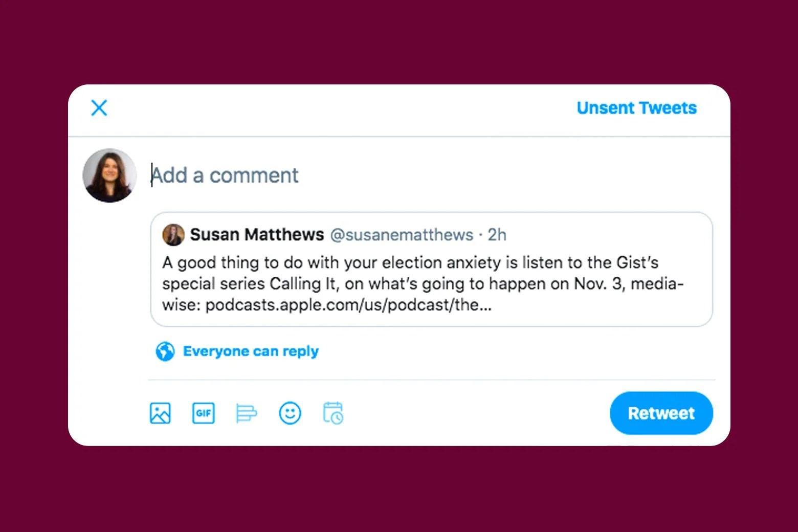Select the quoted tweet from Susan Matthews
798x532 pixels.
pos(431,269)
